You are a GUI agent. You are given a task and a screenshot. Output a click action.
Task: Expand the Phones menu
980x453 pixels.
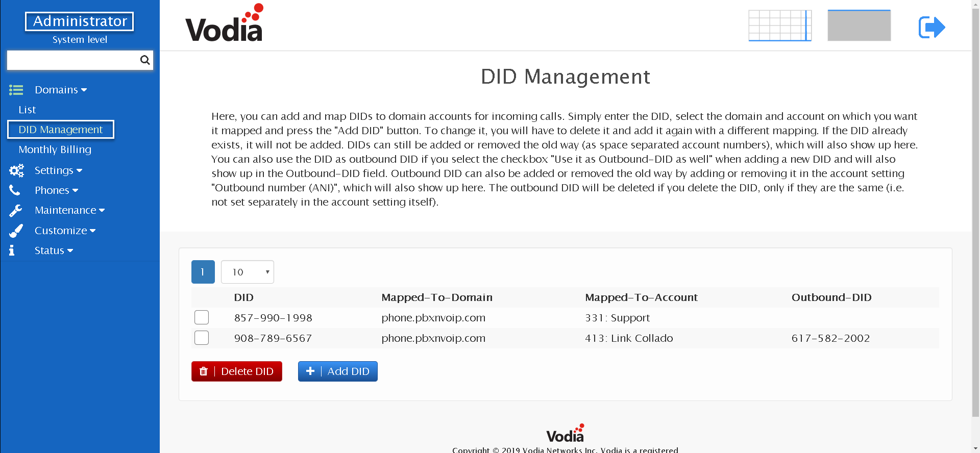[x=56, y=190]
